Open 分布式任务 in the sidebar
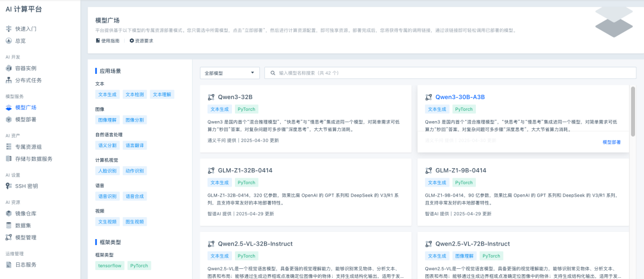The image size is (644, 279). pos(29,80)
